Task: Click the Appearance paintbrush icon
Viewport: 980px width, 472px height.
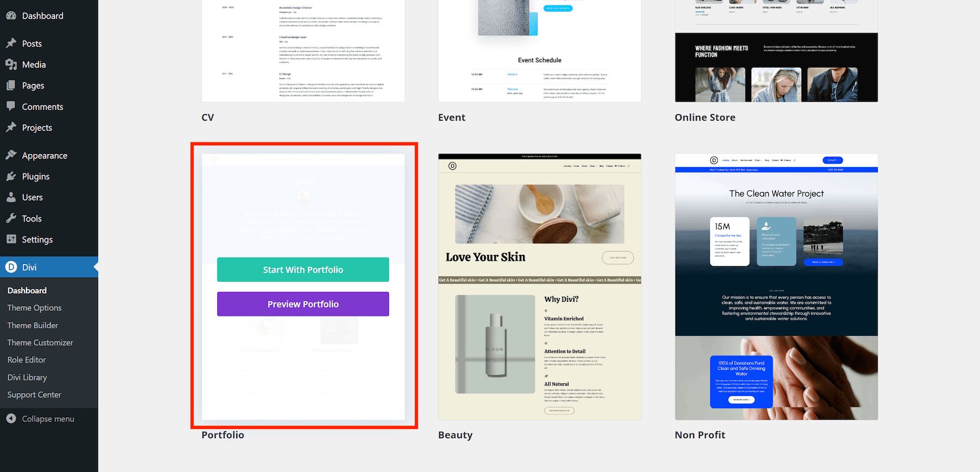Action: click(x=11, y=155)
